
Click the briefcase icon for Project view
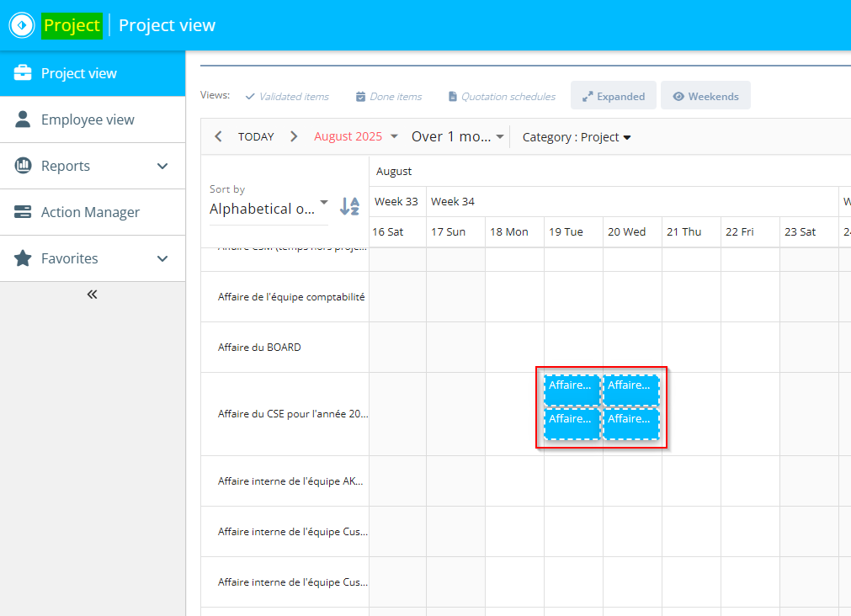click(x=23, y=73)
